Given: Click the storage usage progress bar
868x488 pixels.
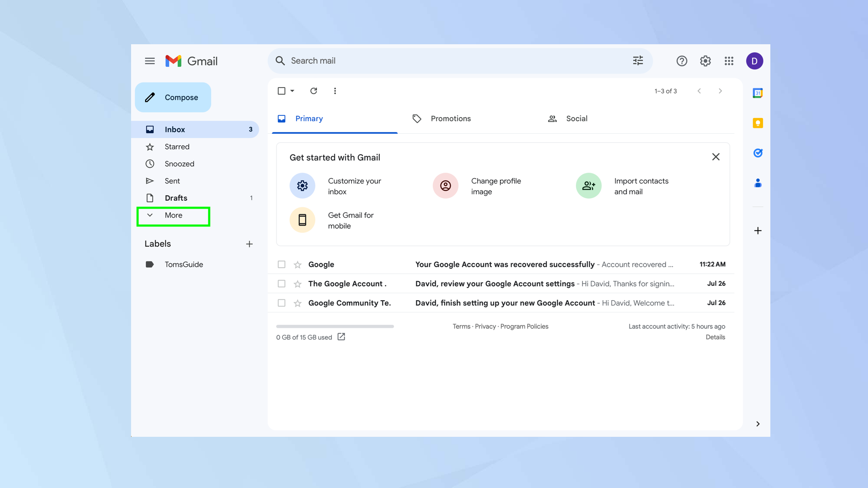Looking at the screenshot, I should [x=335, y=326].
